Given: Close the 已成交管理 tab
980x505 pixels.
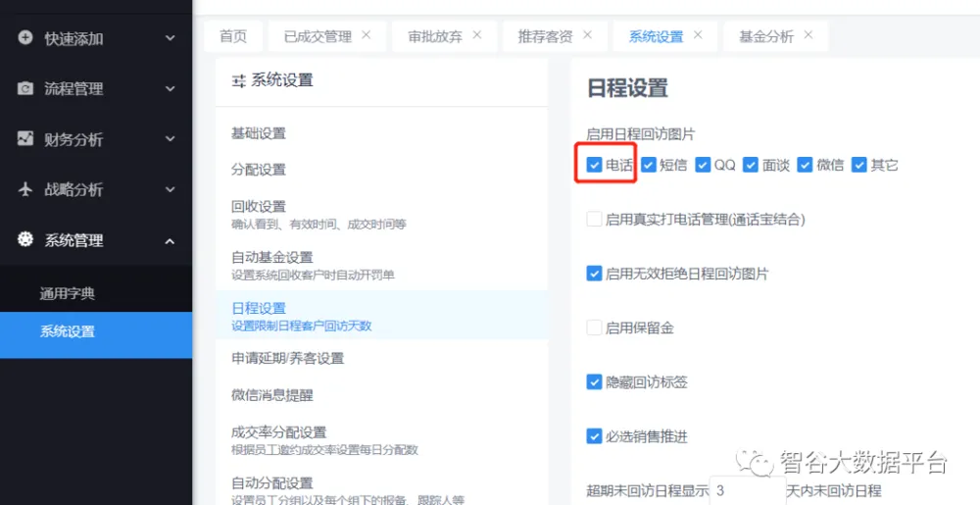Looking at the screenshot, I should tap(367, 35).
